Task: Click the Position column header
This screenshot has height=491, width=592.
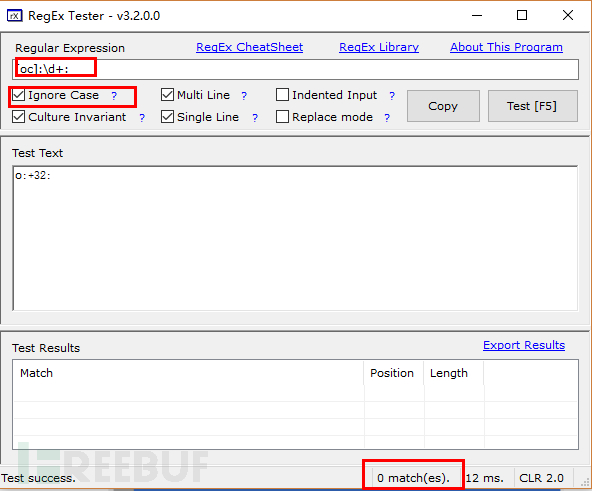Action: (x=393, y=373)
